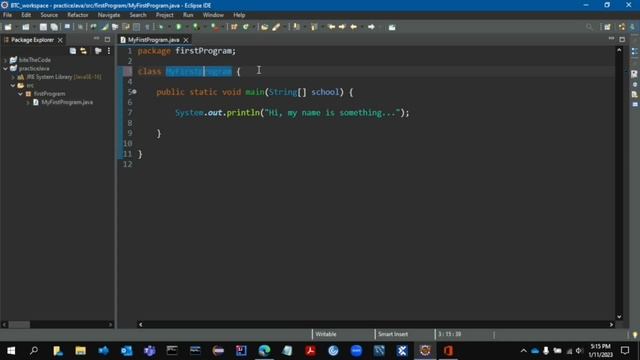Image resolution: width=640 pixels, height=360 pixels.
Task: Click the New Java Package toolbar icon
Action: (x=234, y=27)
